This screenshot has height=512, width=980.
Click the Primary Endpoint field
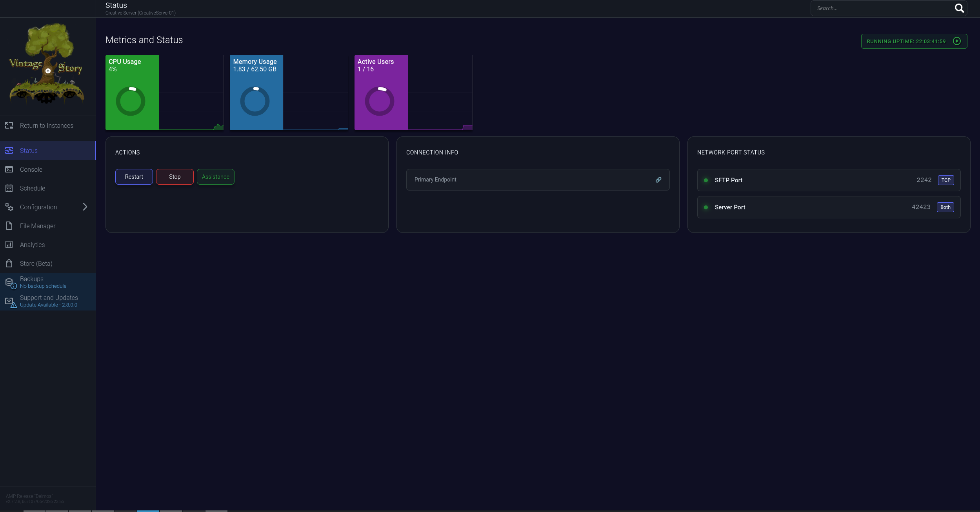[538, 180]
